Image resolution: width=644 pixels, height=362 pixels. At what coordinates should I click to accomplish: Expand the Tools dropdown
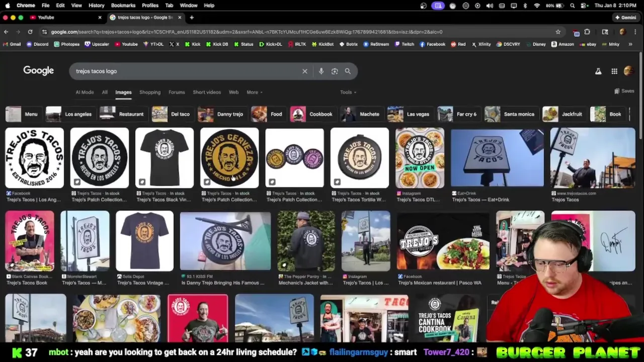(348, 92)
